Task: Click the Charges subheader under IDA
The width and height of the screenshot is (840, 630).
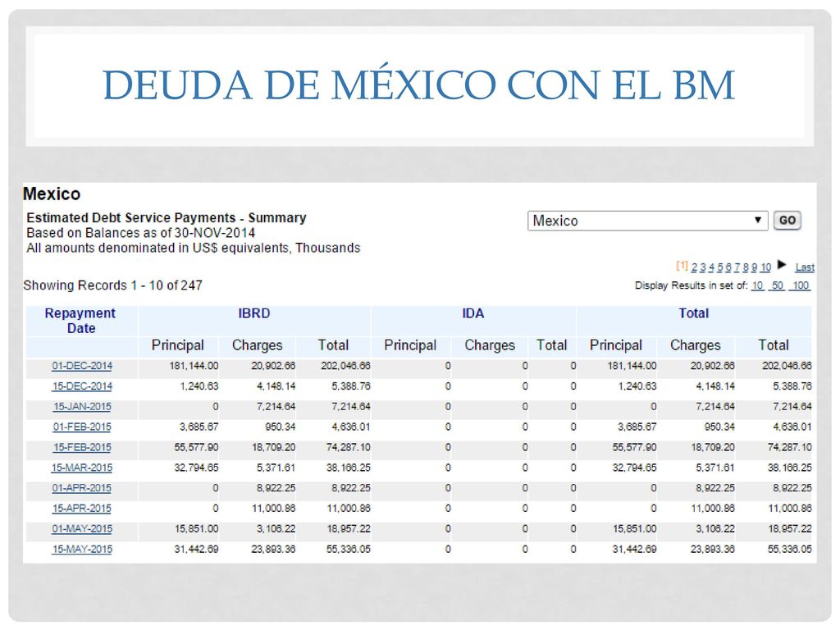Action: pyautogui.click(x=490, y=345)
